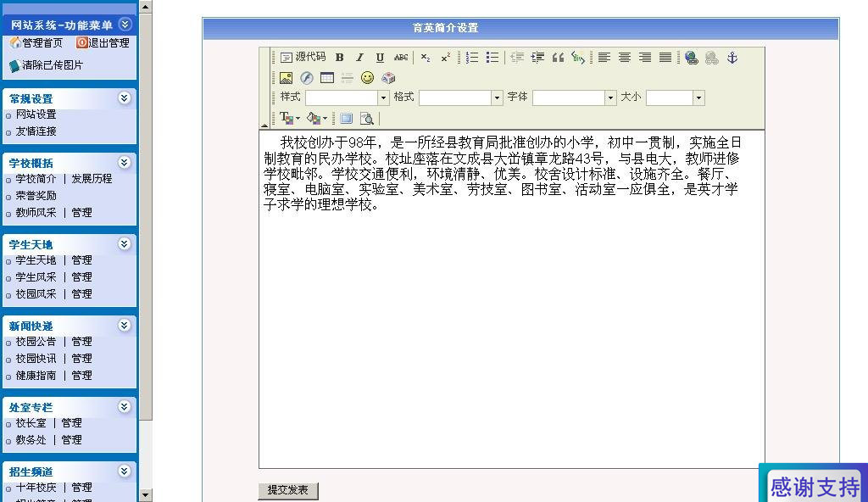Align text right
This screenshot has height=502, width=868.
click(x=645, y=57)
